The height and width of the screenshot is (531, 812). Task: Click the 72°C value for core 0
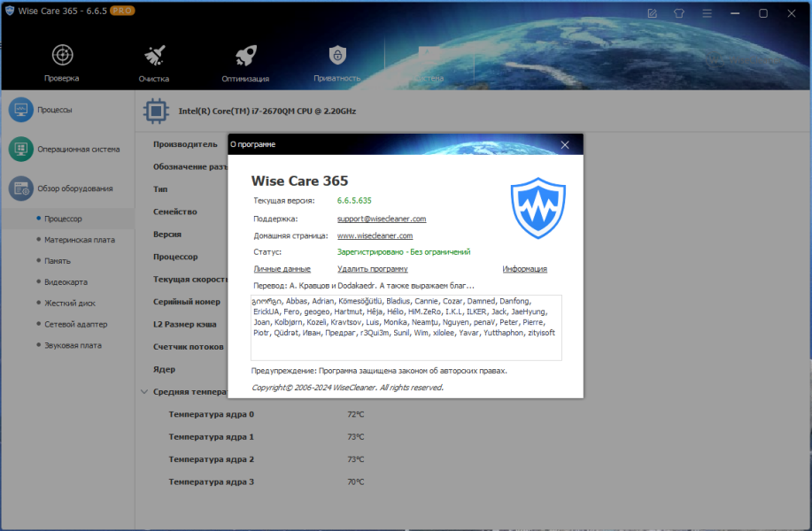point(356,414)
